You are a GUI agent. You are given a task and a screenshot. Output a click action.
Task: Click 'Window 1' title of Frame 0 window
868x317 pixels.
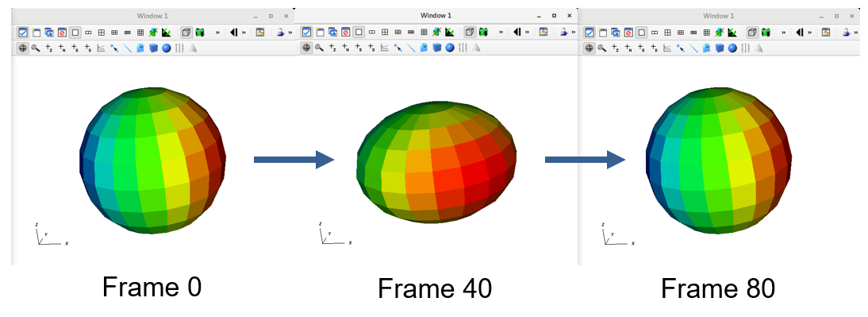pyautogui.click(x=153, y=16)
